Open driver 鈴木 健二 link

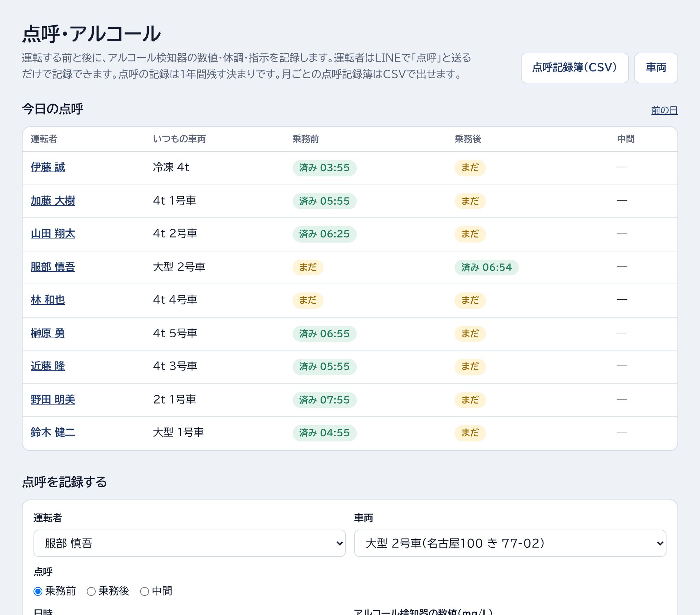[53, 433]
